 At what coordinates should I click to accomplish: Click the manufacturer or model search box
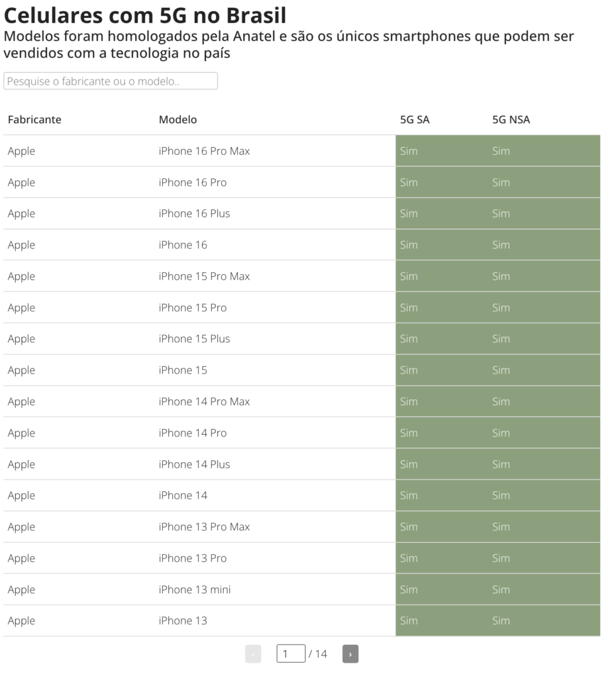tap(111, 81)
